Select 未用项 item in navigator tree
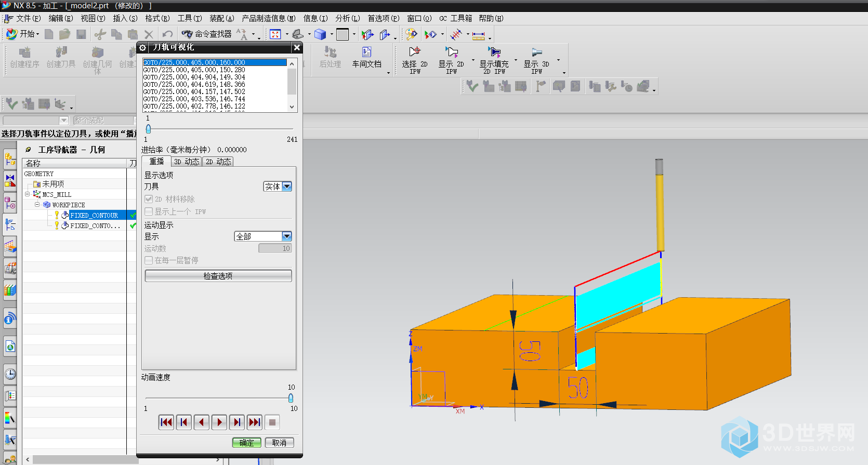868x465 pixels. coord(53,184)
